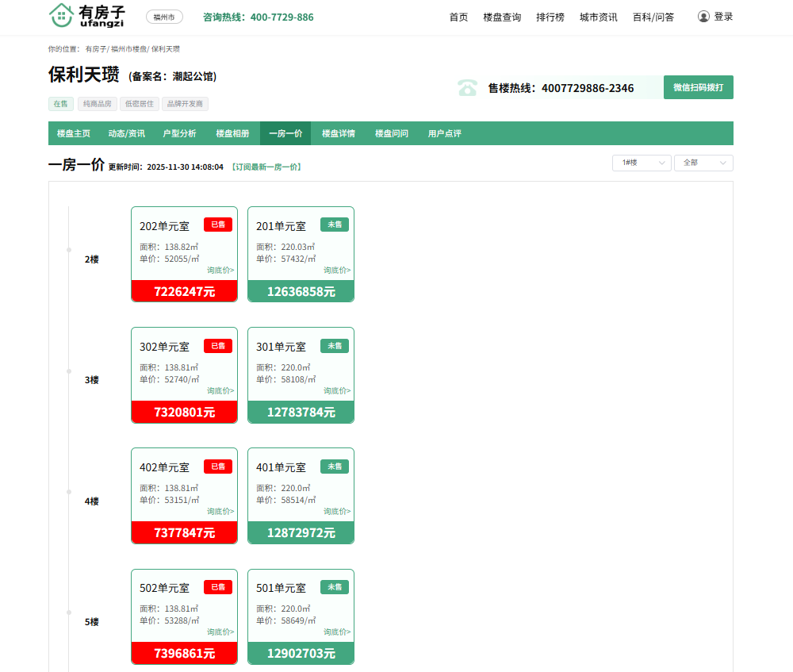The image size is (793, 672).
Task: Open the 福州市 city selector
Action: coord(164,17)
